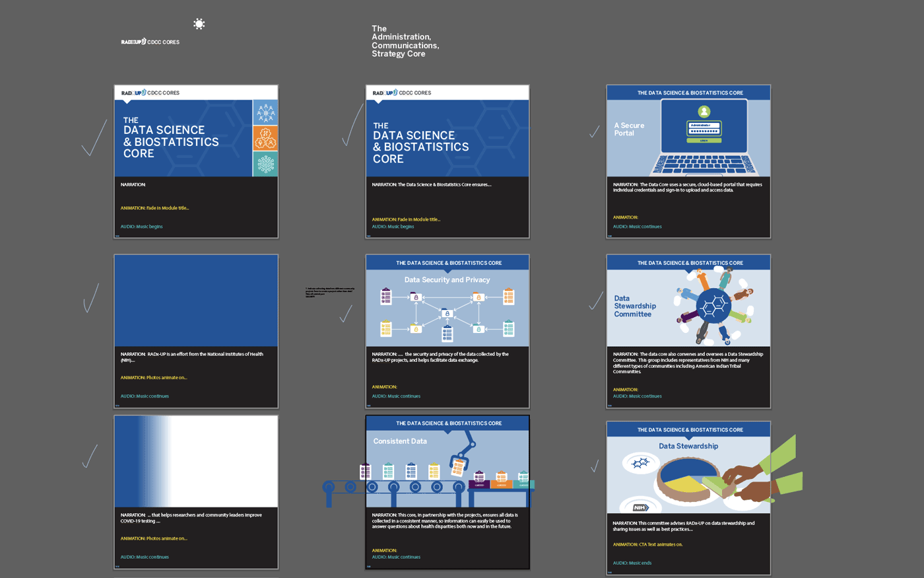Select the solid blue blank slide
The width and height of the screenshot is (924, 578).
[196, 301]
